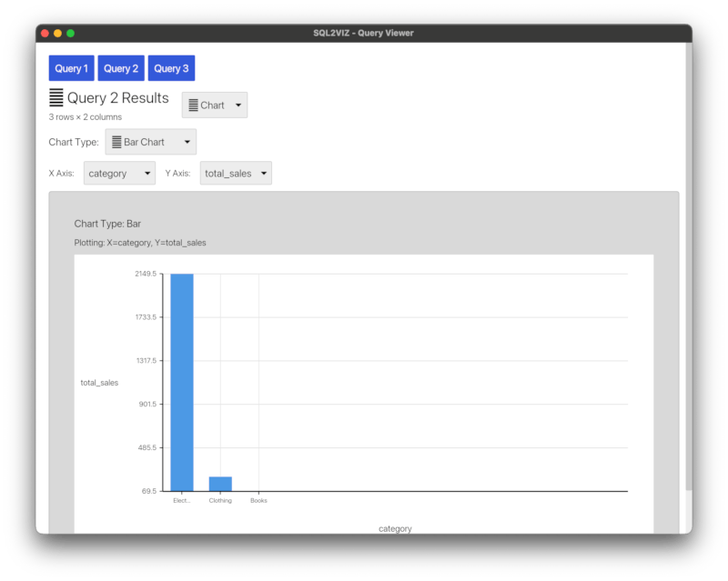Click the list icon inside the Chart view selector

[193, 105]
